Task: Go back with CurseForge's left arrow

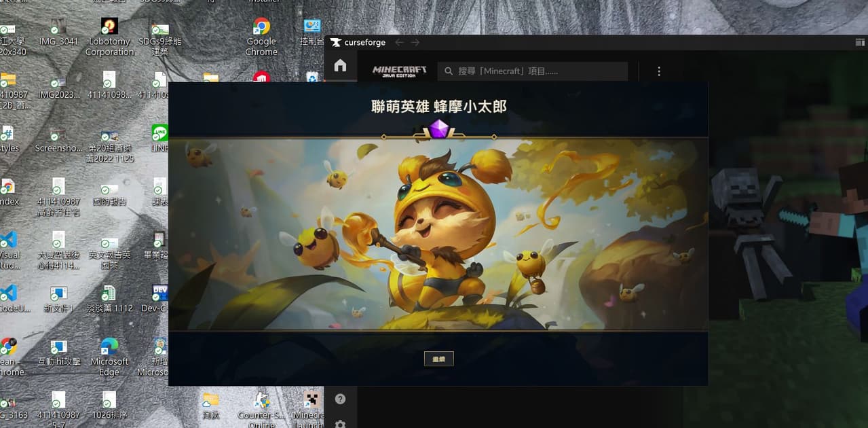Action: [x=400, y=42]
